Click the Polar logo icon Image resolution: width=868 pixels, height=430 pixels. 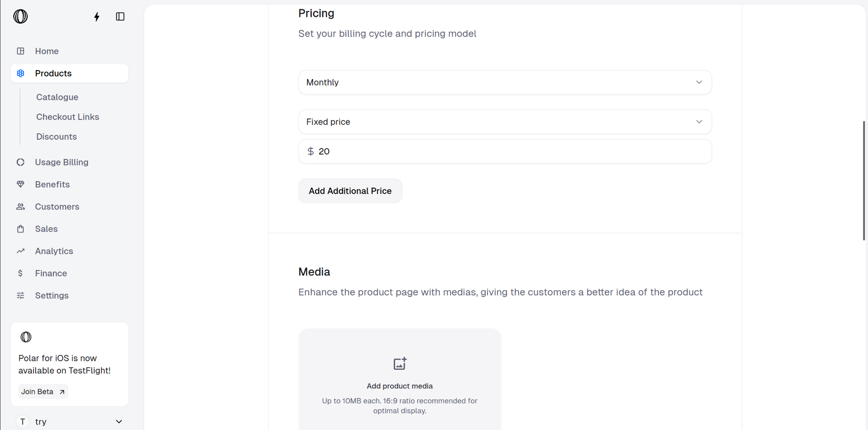pos(20,16)
